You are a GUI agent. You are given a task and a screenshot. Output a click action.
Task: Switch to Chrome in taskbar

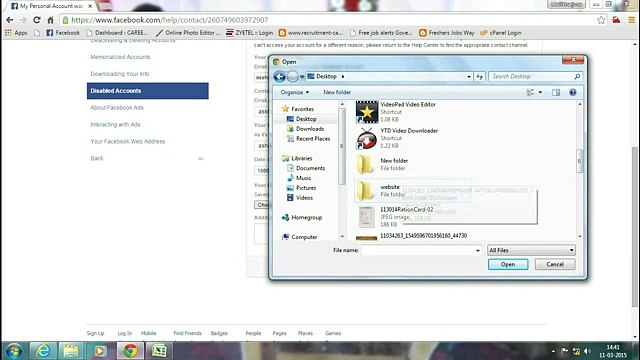coord(130,351)
